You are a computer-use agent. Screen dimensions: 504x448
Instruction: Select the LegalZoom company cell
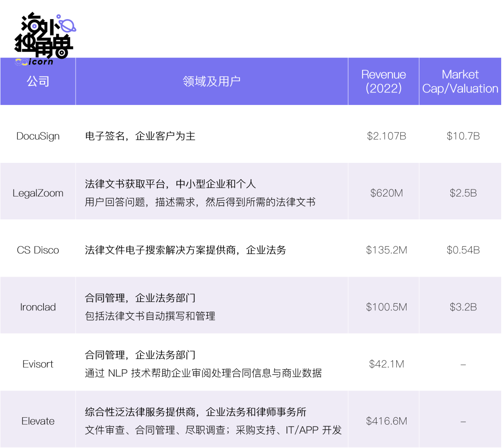38,193
